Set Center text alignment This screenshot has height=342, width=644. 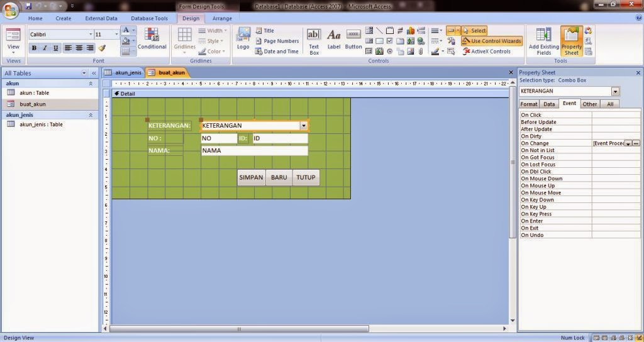(x=79, y=48)
